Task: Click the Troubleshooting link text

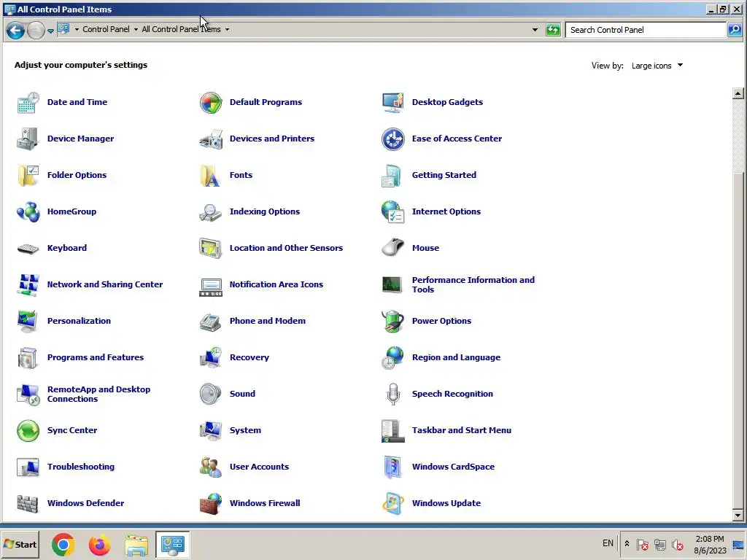Action: tap(81, 467)
